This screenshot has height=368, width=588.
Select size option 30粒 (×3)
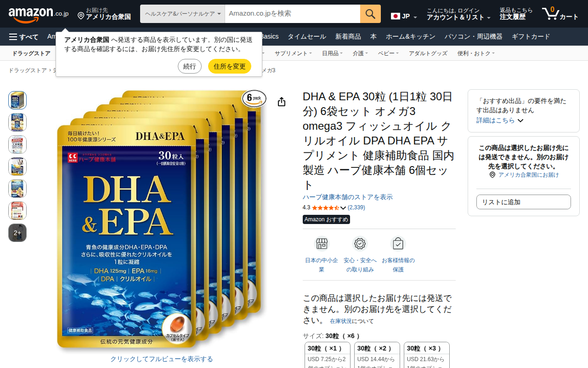point(427,355)
